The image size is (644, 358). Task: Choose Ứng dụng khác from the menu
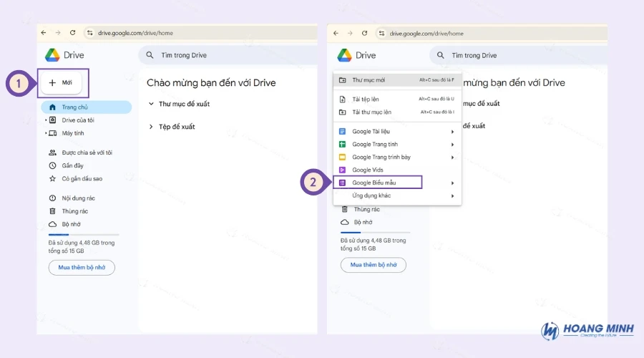click(x=397, y=195)
